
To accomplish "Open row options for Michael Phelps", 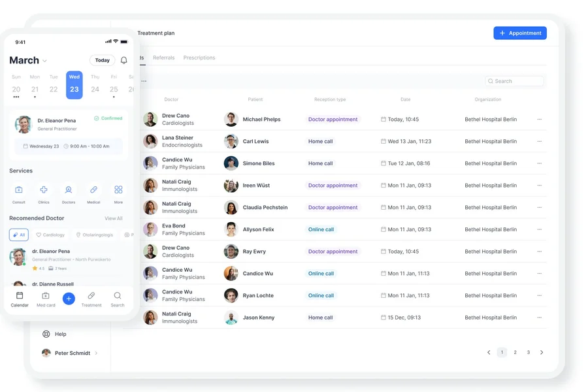I will point(539,120).
